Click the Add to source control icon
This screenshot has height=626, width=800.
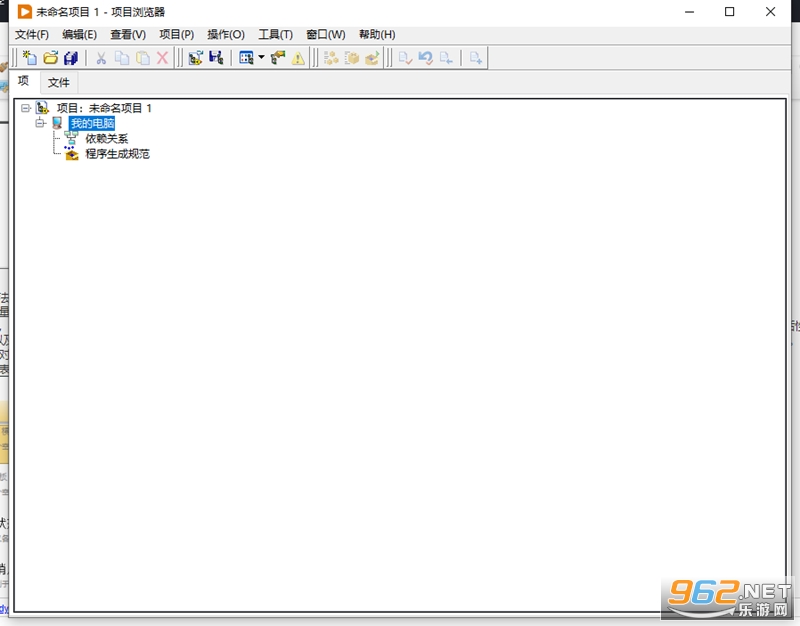point(476,58)
